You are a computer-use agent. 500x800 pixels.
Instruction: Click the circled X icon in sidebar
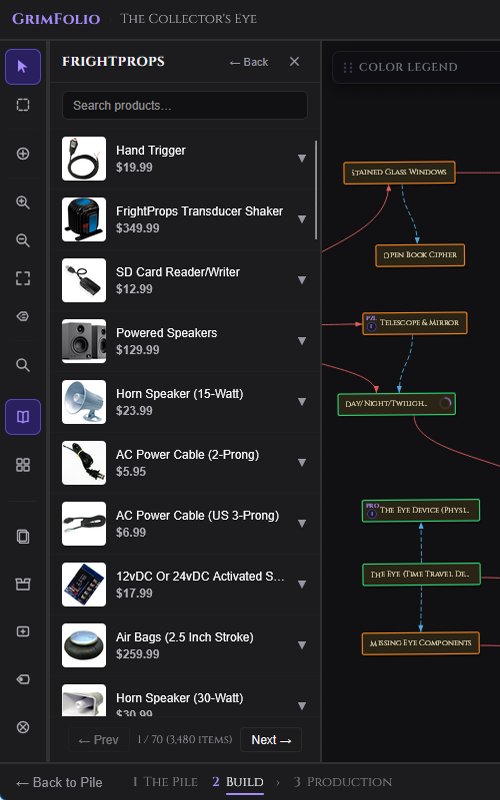point(23,727)
